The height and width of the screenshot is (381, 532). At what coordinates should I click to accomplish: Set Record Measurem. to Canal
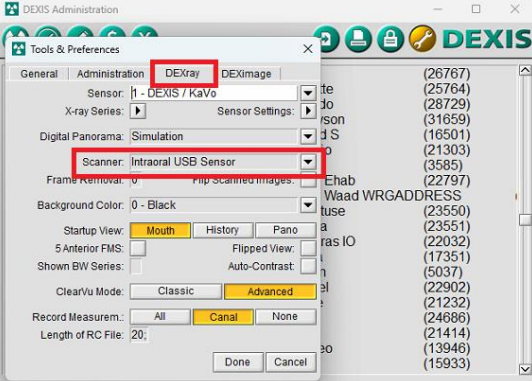(x=223, y=317)
